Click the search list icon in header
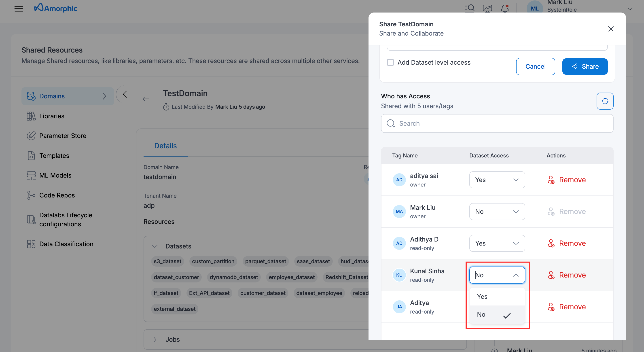Screen dimensions: 644x352 click(469, 8)
